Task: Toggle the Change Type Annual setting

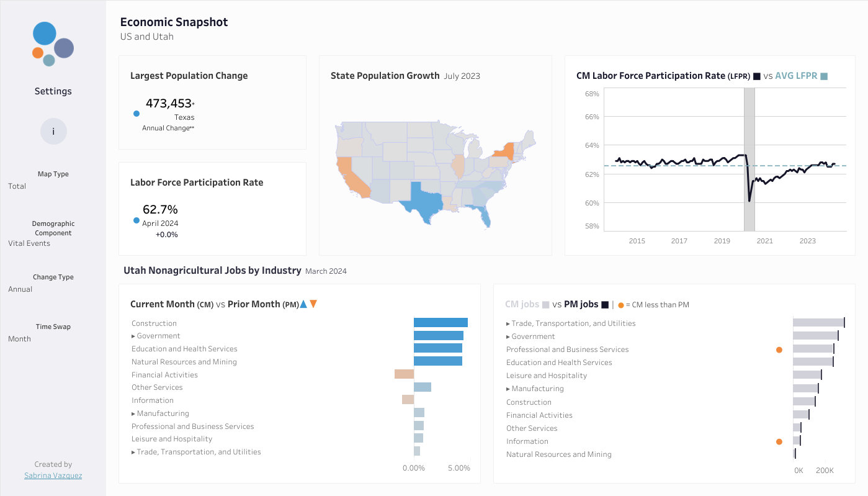Action: [x=20, y=289]
